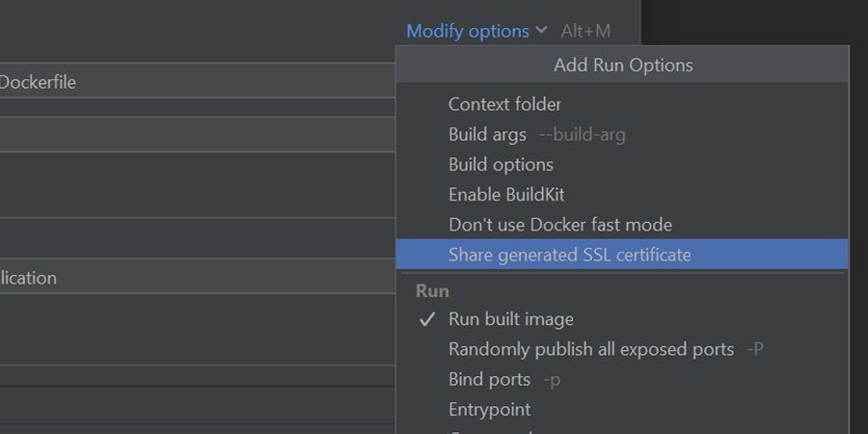
Task: Select Build options in the popup
Action: point(501,165)
